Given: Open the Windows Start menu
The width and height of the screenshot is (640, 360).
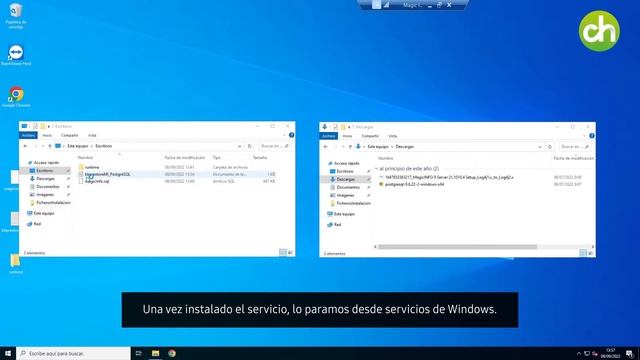Looking at the screenshot, I should coord(8,353).
